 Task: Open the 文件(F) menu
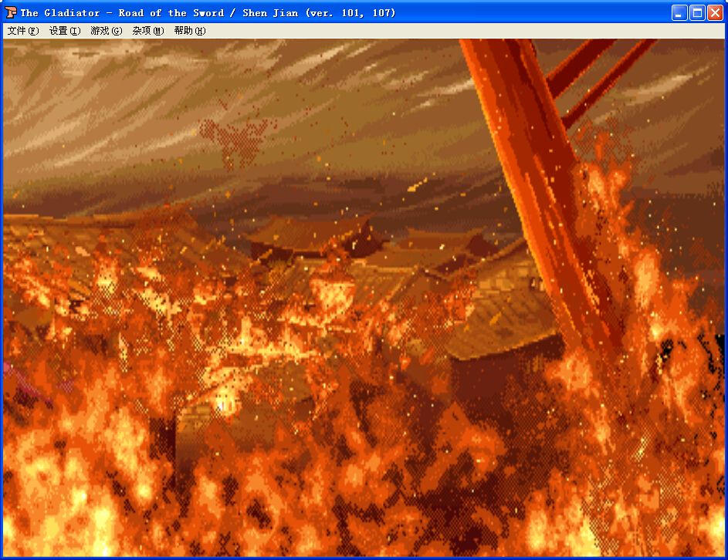23,31
